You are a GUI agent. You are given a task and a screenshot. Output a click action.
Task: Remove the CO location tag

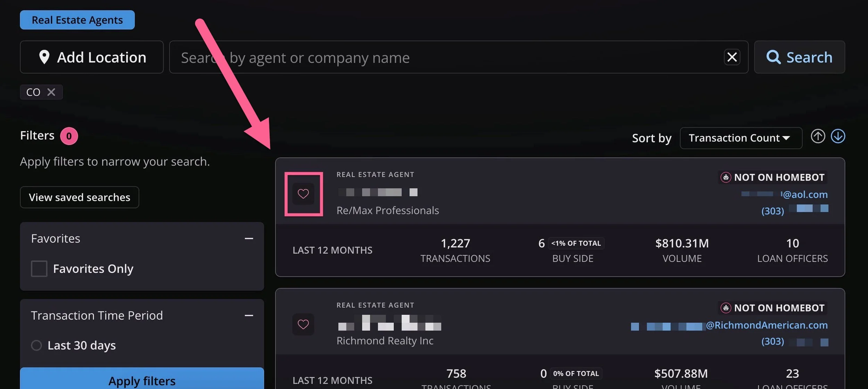pyautogui.click(x=51, y=92)
